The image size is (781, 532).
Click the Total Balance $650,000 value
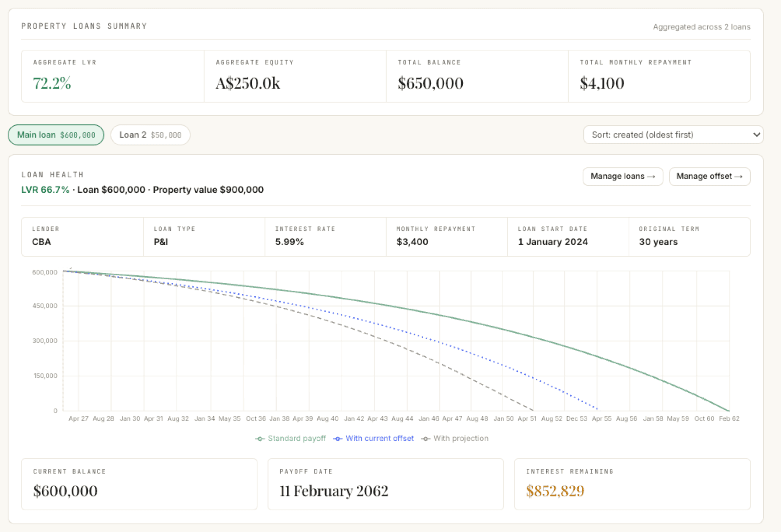pyautogui.click(x=431, y=83)
